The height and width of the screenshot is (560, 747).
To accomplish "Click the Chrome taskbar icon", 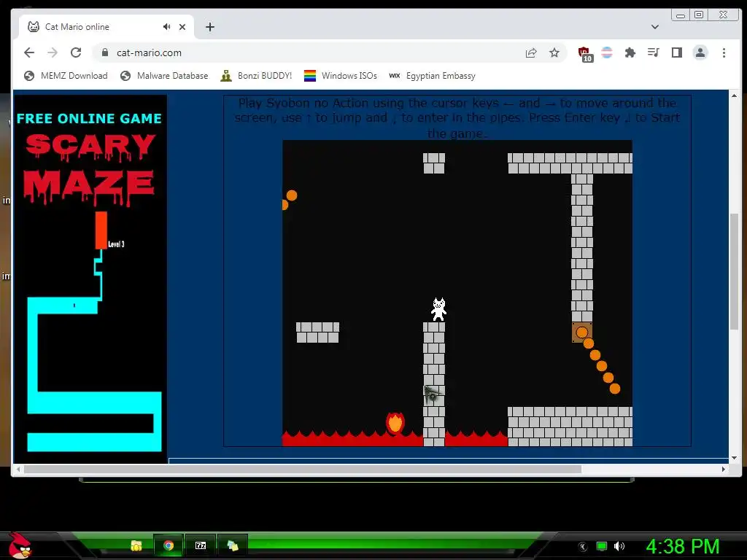I will (169, 545).
